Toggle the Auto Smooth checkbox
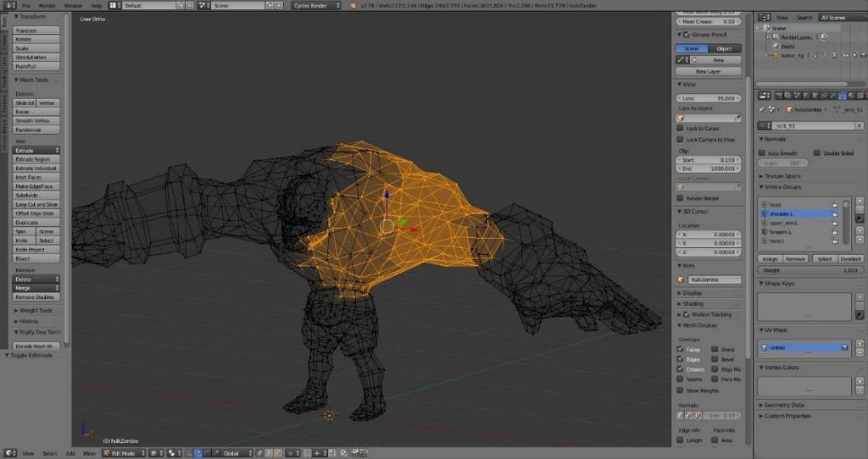The width and height of the screenshot is (868, 459). click(762, 152)
